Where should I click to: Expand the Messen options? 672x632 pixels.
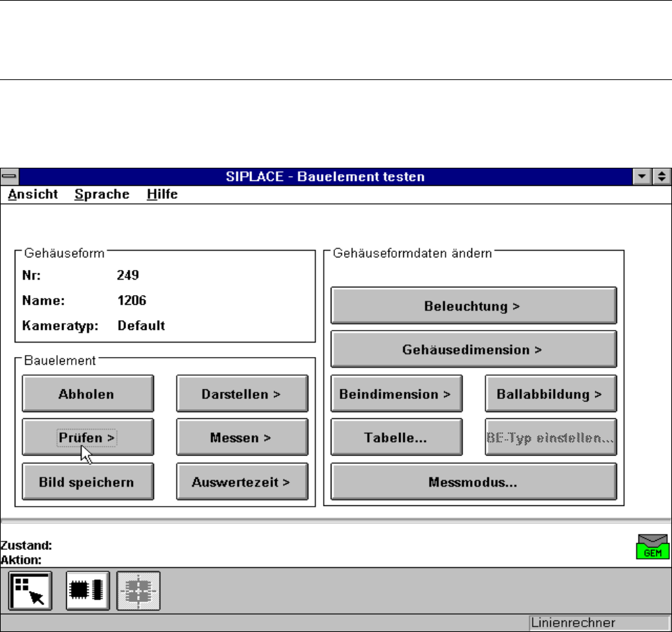click(x=241, y=437)
